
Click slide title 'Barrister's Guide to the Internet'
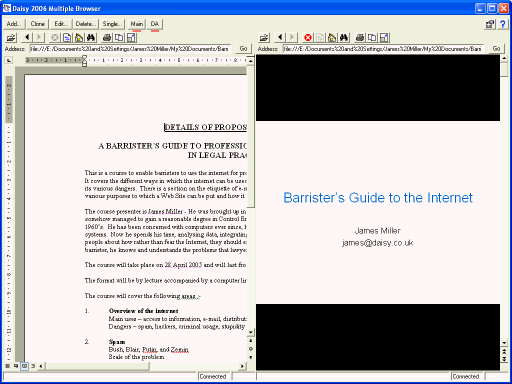[378, 198]
